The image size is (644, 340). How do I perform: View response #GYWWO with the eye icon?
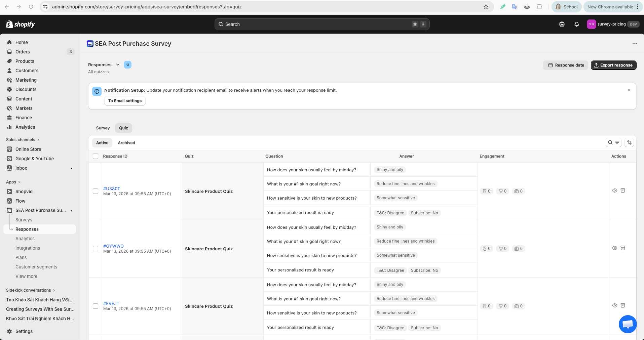coord(614,248)
